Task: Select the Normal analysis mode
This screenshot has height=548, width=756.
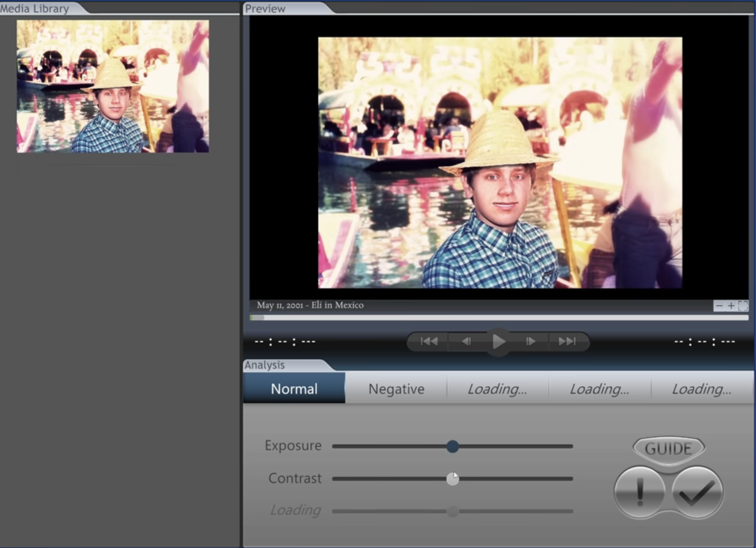Action: 294,389
